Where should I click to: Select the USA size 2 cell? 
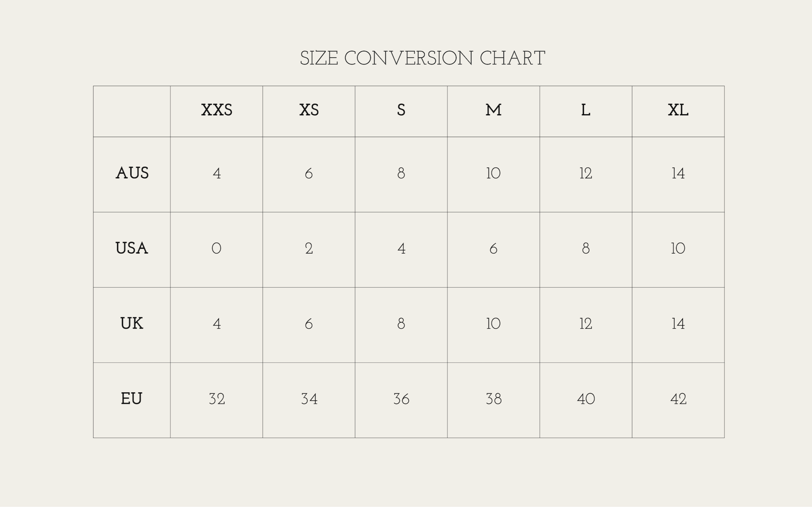pyautogui.click(x=309, y=249)
